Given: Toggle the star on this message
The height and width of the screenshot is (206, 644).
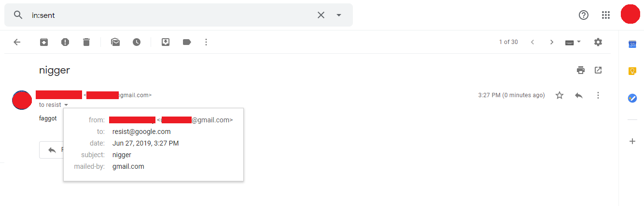Looking at the screenshot, I should point(560,95).
